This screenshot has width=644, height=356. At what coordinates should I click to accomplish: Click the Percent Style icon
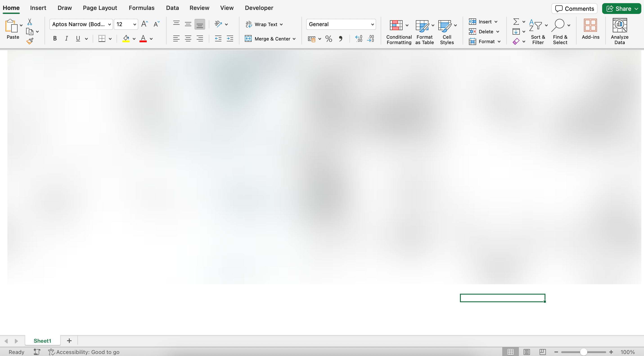coord(329,39)
